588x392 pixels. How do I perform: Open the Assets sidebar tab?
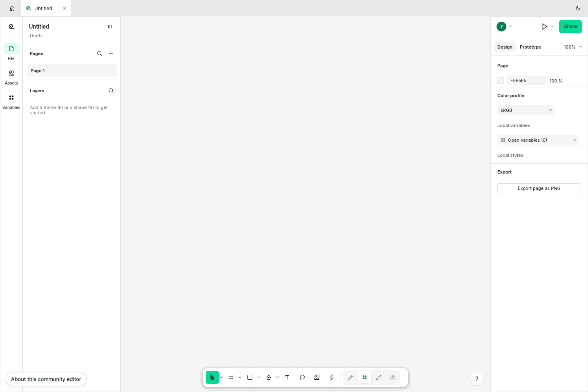click(11, 76)
